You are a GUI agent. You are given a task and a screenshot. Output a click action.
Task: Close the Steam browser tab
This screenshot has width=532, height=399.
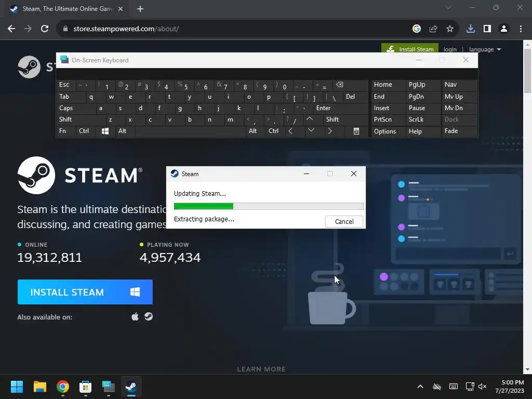(x=121, y=9)
